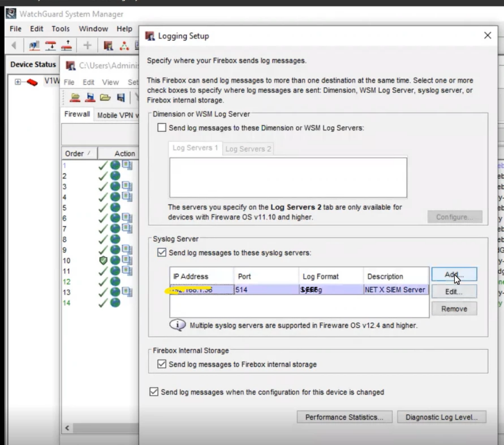504x445 pixels.
Task: Click the Connect to Device toolbar icon
Action: [50, 46]
